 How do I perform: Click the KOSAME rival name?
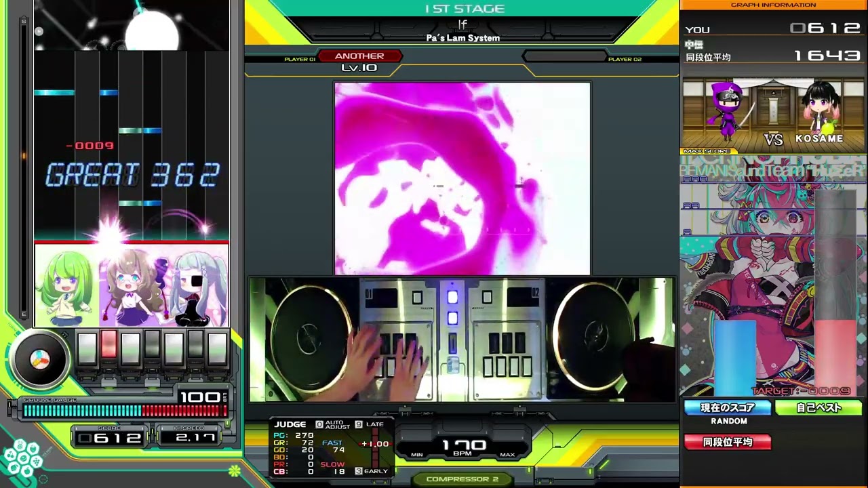click(819, 139)
